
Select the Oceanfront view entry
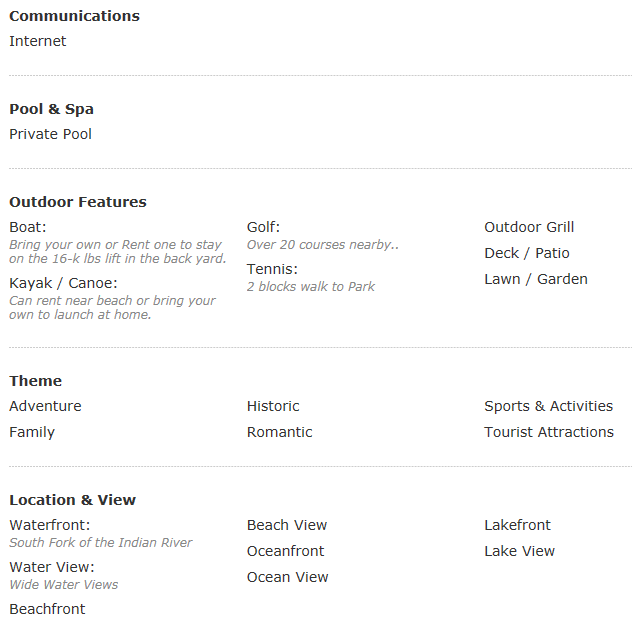click(285, 551)
